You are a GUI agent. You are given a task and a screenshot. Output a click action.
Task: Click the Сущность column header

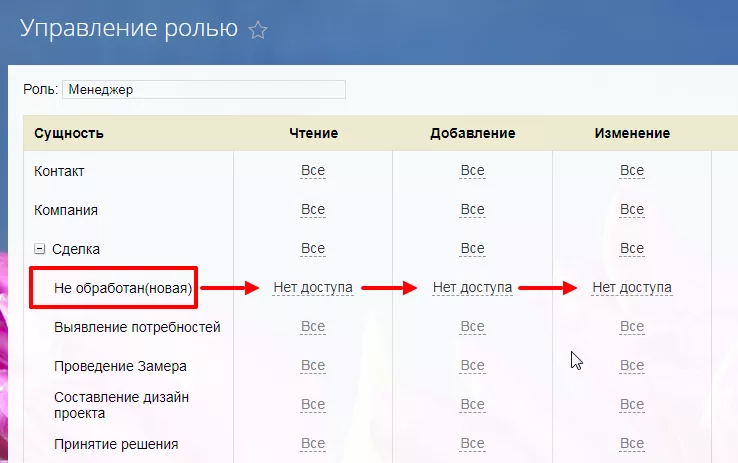click(69, 133)
